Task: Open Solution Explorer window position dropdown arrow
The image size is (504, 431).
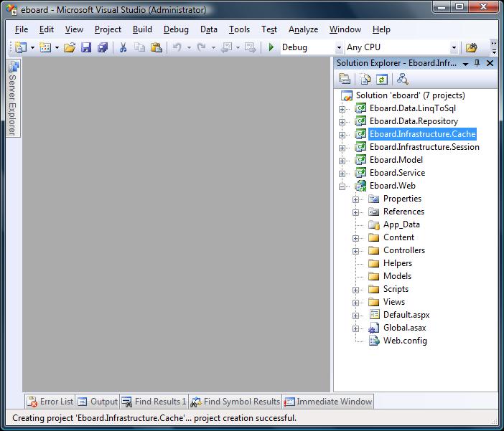Action: [x=465, y=64]
